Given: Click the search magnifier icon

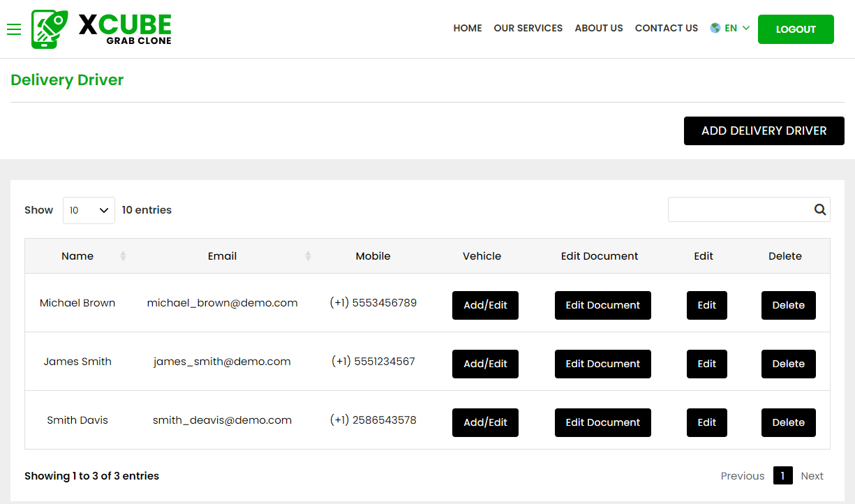Looking at the screenshot, I should click(x=819, y=209).
